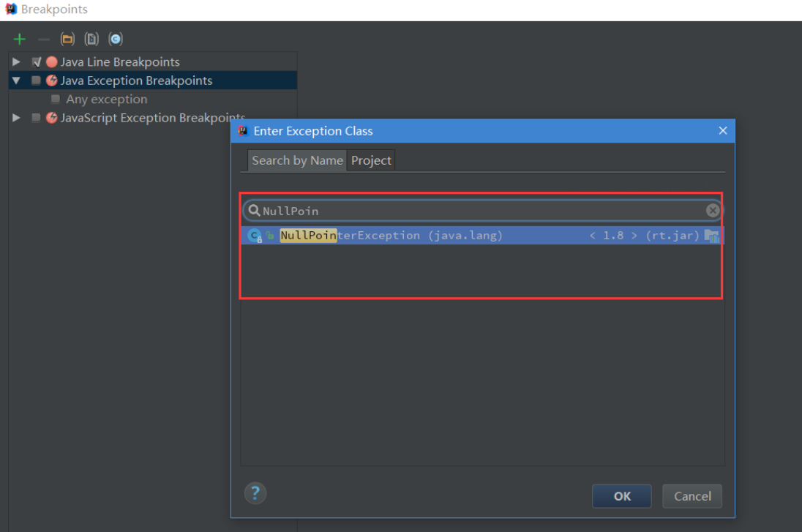Collapse Java Exception Breakpoints node
Screen dimensions: 802x532
[x=16, y=80]
